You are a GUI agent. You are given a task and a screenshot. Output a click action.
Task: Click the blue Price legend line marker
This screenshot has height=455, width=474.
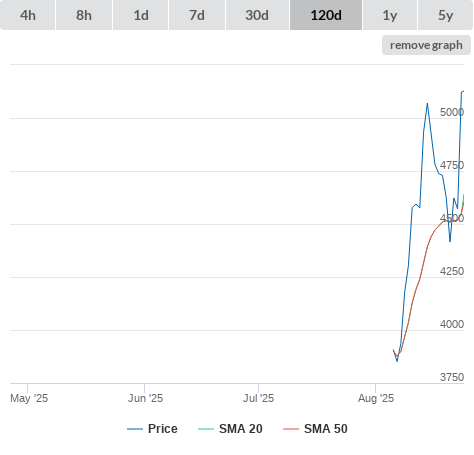pyautogui.click(x=135, y=429)
